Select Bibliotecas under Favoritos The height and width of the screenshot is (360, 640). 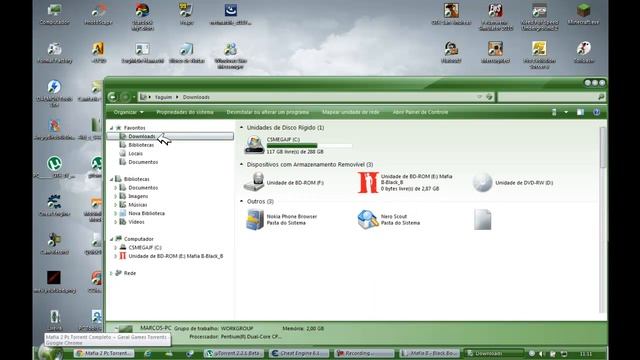(141, 145)
